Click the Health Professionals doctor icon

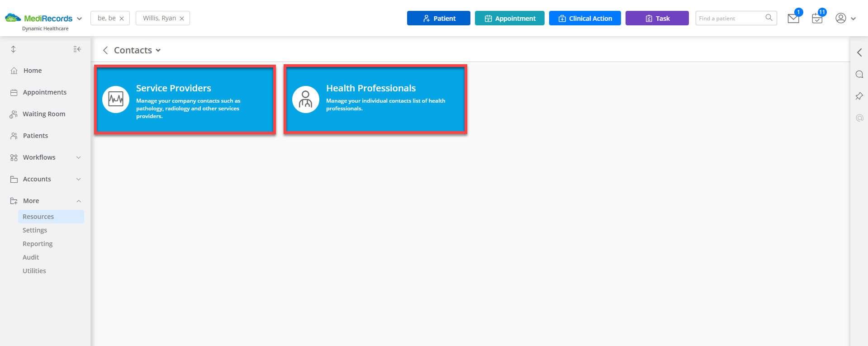click(x=306, y=100)
